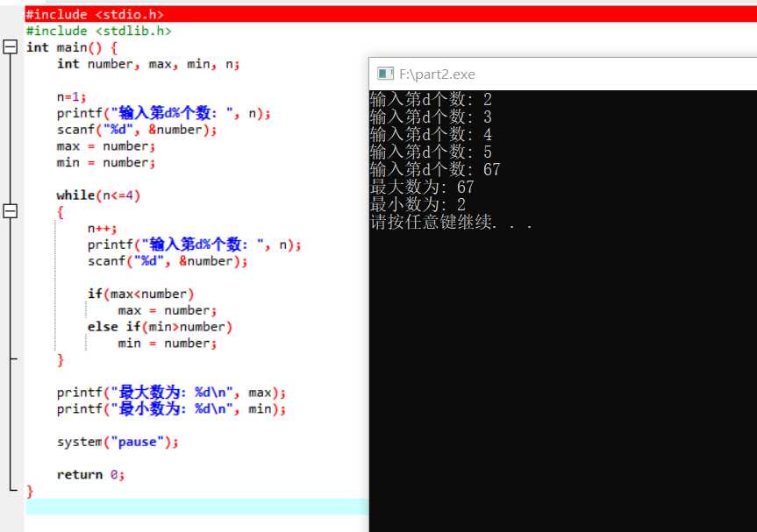Click the max = number; line before the loop

(x=106, y=146)
